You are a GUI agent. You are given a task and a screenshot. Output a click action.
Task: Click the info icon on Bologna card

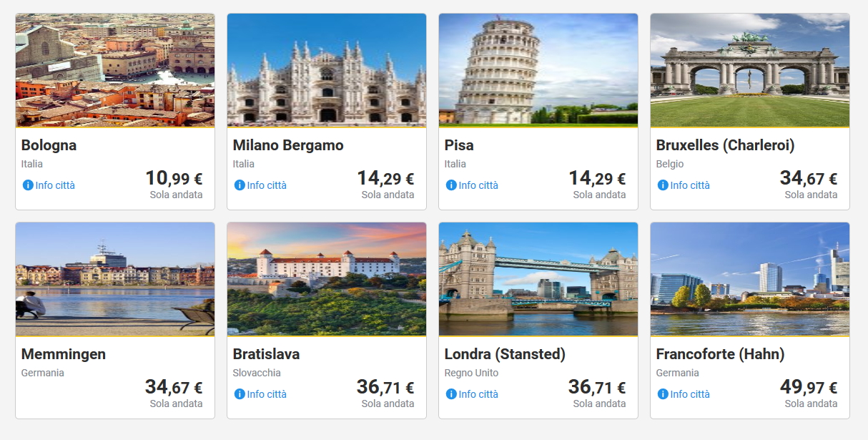28,185
